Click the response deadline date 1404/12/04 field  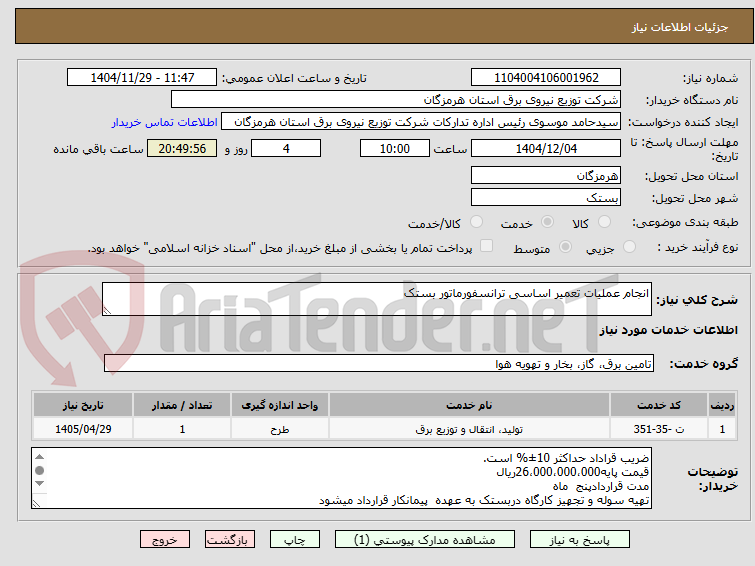546,148
